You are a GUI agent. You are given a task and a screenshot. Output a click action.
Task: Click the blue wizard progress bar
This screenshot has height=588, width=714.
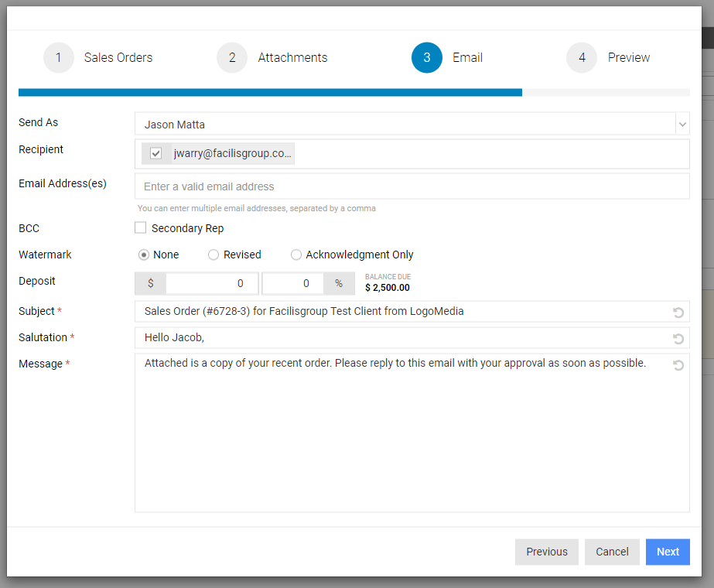[270, 93]
